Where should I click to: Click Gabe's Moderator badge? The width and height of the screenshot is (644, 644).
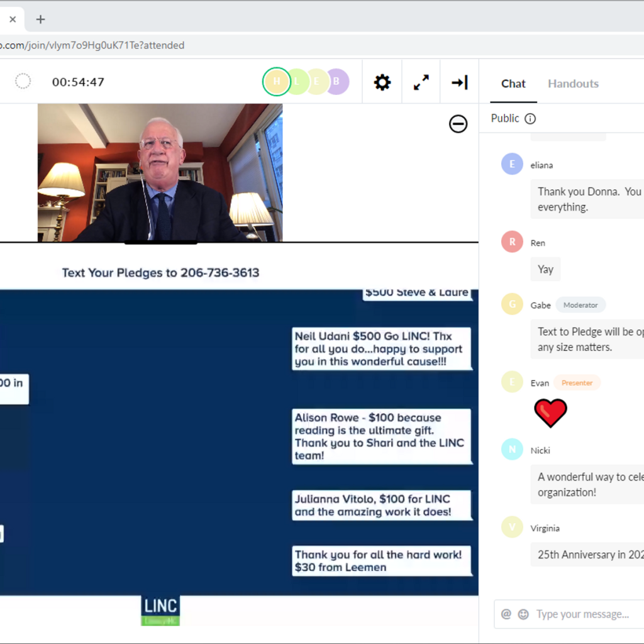point(580,305)
